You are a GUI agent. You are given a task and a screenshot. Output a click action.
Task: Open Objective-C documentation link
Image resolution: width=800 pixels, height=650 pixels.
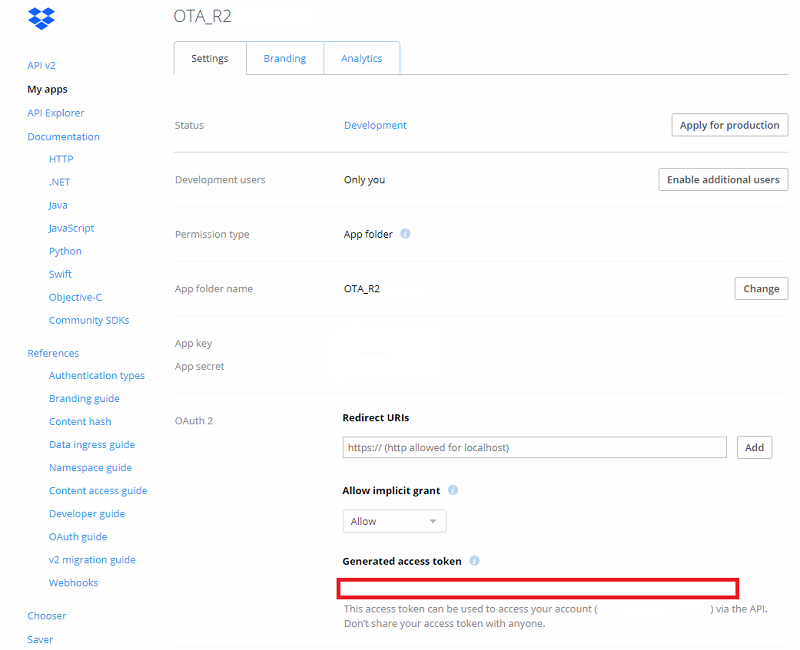pyautogui.click(x=76, y=297)
